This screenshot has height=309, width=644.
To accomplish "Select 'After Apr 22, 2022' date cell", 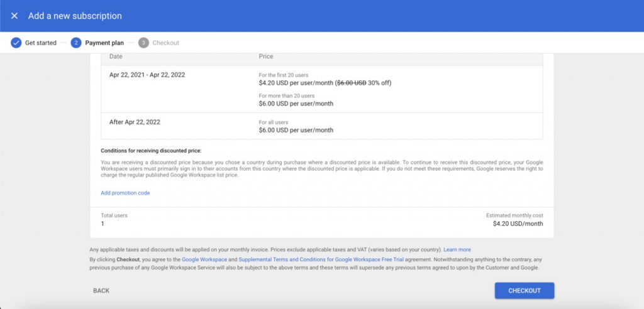I will [135, 122].
